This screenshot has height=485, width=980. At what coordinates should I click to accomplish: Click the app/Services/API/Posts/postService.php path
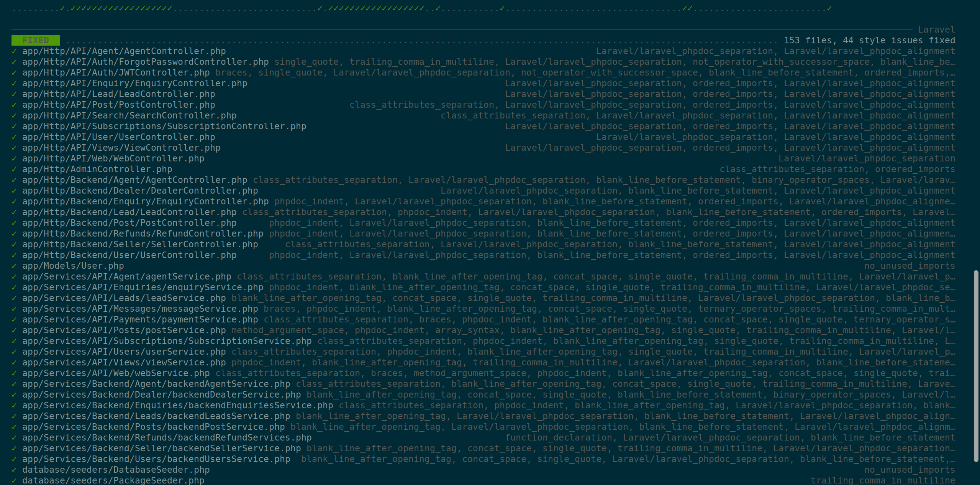[x=124, y=330]
